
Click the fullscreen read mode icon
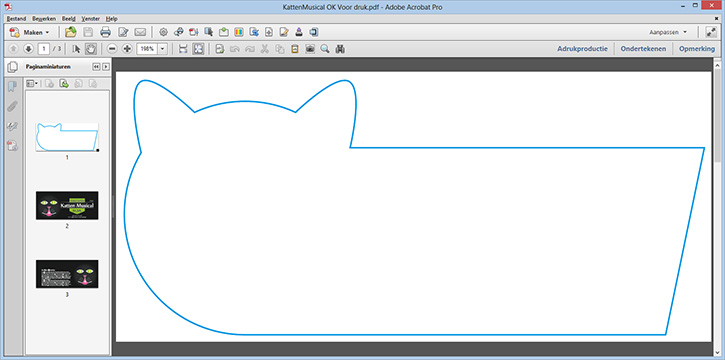pyautogui.click(x=711, y=32)
